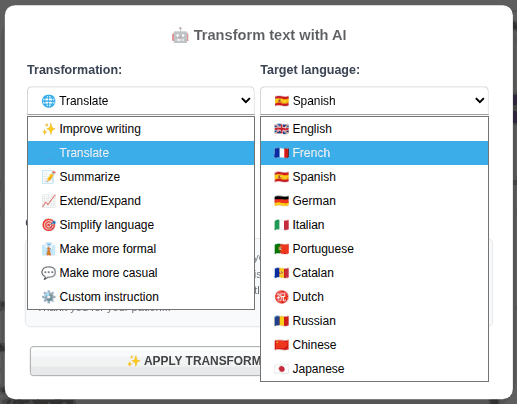This screenshot has width=517, height=404.
Task: Open the Target language dropdown arrow
Action: click(x=480, y=100)
